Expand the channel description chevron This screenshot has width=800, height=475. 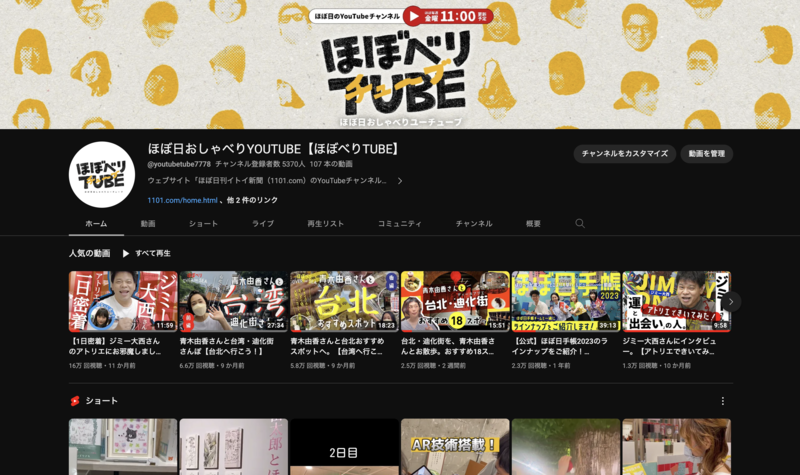[x=400, y=181]
